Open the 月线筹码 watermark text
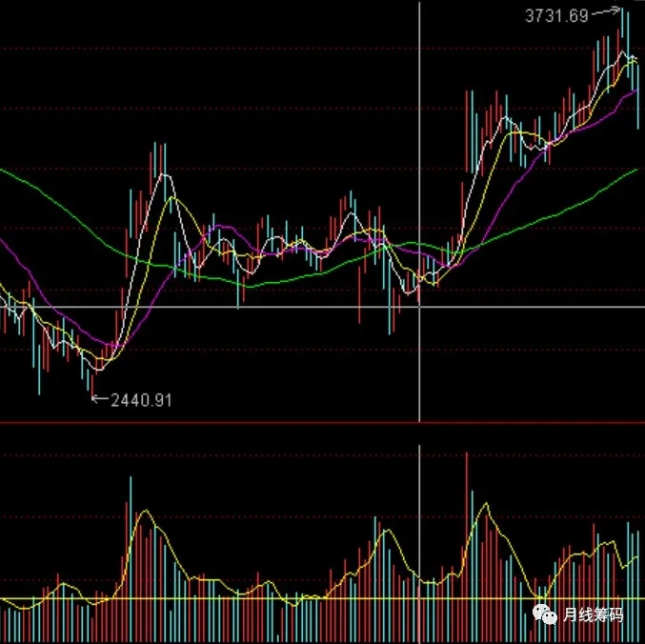 tap(593, 615)
